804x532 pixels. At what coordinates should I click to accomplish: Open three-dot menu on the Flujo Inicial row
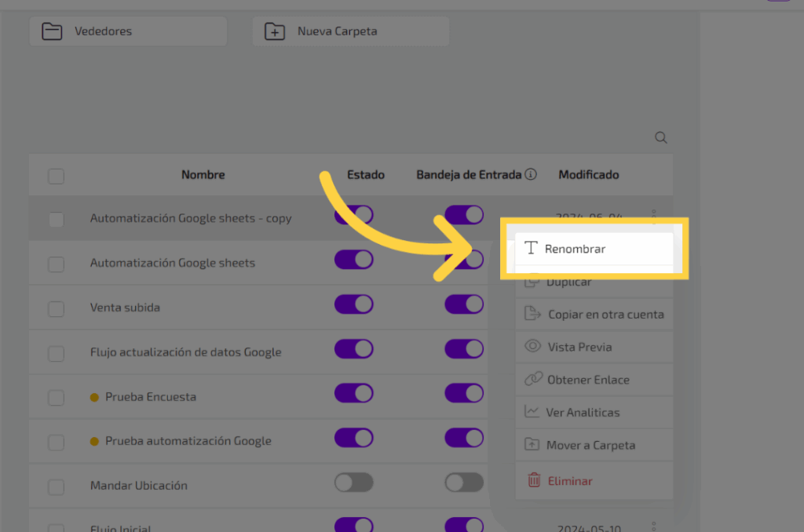pos(654,527)
